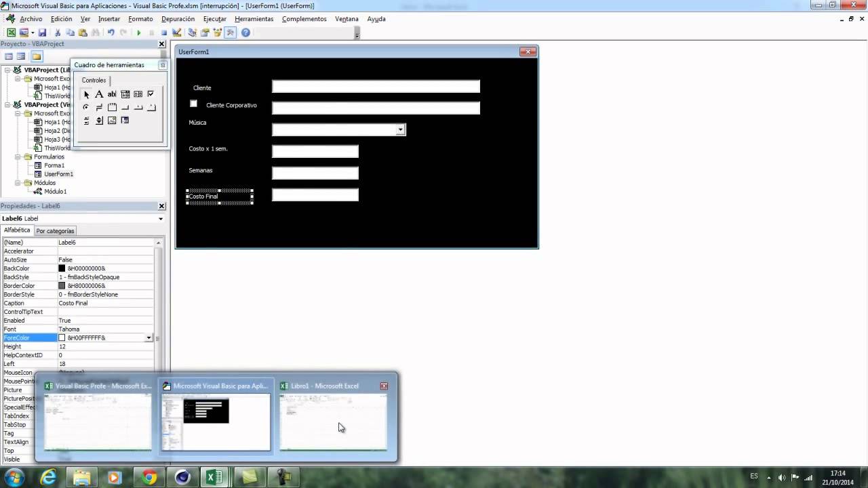Screen dimensions: 868x488
Task: Click the BackColor black color swatch
Action: (x=62, y=268)
